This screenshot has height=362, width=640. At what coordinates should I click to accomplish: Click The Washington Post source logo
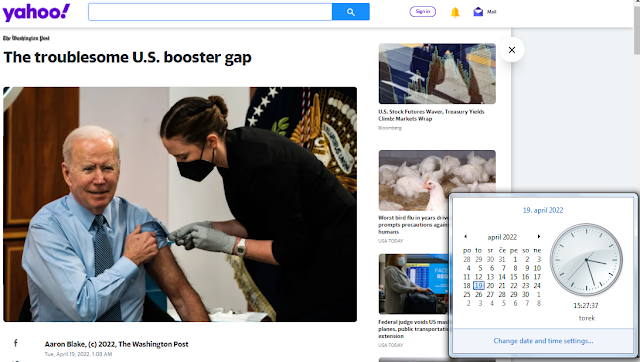click(x=27, y=38)
